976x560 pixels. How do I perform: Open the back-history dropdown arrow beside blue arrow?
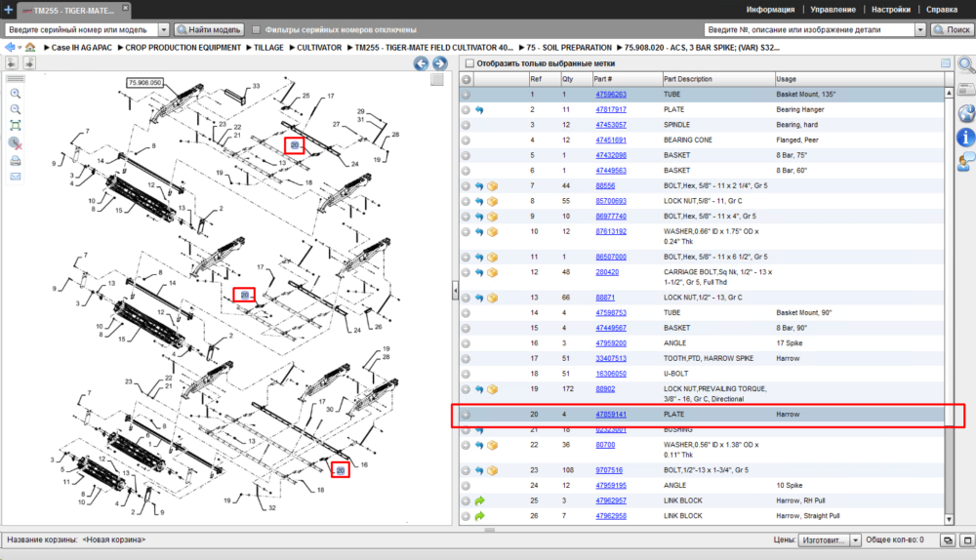pos(20,47)
